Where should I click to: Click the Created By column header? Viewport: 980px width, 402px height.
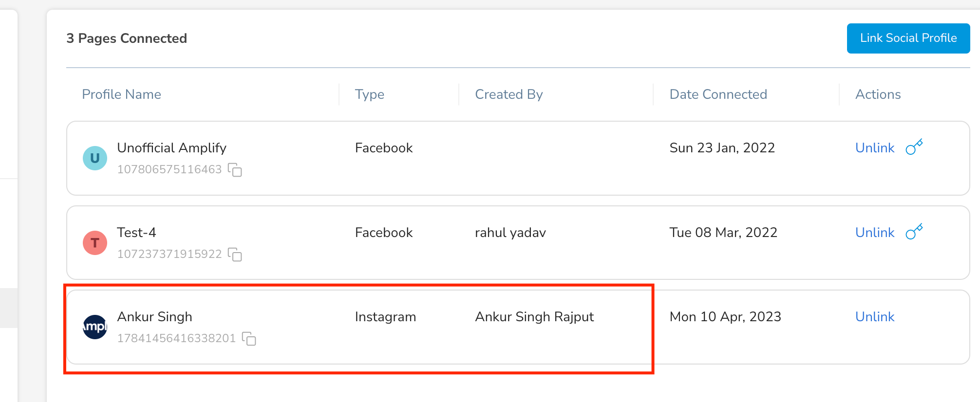(509, 94)
